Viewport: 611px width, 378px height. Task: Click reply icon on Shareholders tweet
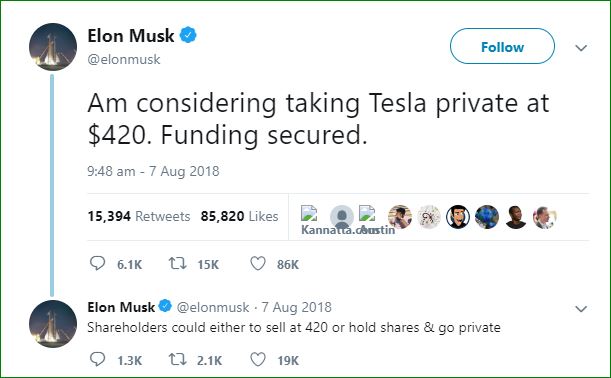(x=97, y=359)
